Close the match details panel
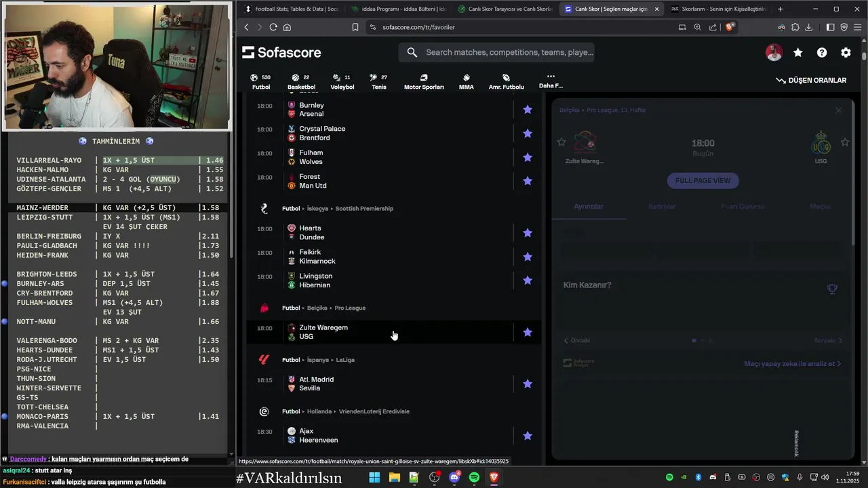Viewport: 868px width, 488px height. click(838, 110)
